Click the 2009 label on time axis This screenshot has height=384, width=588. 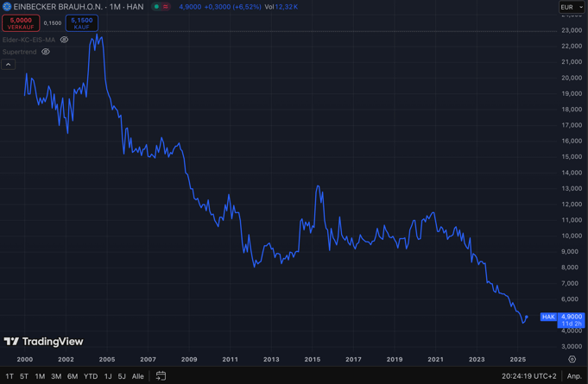[189, 359]
